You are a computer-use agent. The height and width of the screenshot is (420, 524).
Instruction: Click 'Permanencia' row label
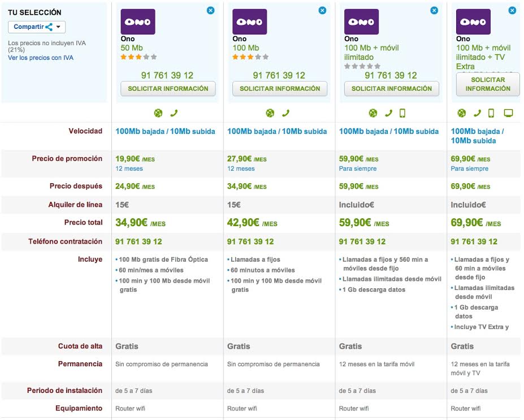[80, 364]
